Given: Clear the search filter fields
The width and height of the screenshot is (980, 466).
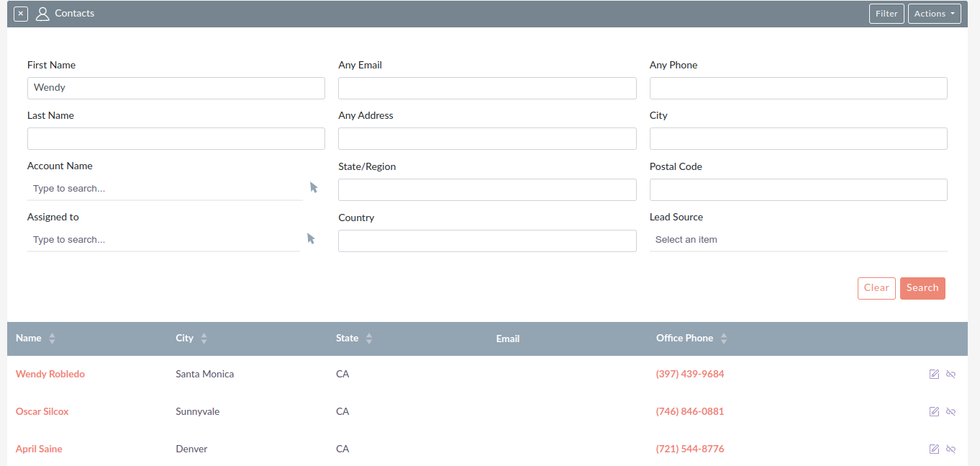Looking at the screenshot, I should click(x=876, y=288).
